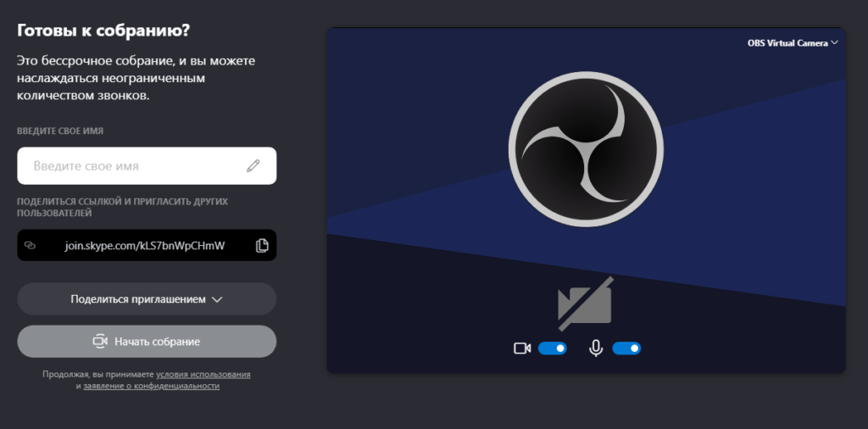Click the Готовы к собранию? heading
The height and width of the screenshot is (429, 868).
(x=103, y=31)
